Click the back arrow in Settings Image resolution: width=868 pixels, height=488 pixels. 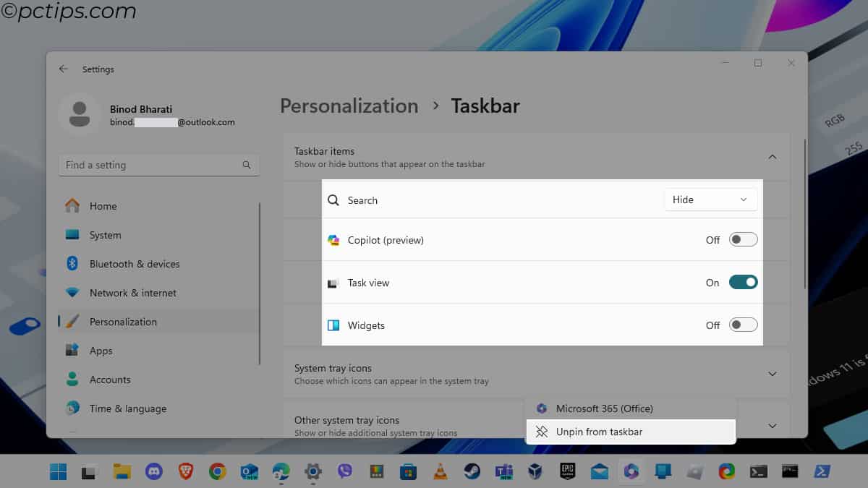64,69
